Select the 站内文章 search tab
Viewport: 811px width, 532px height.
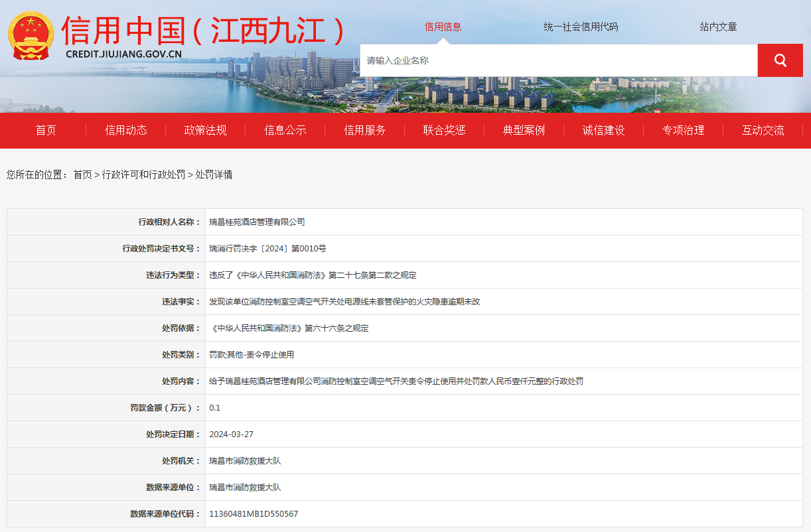(x=718, y=27)
